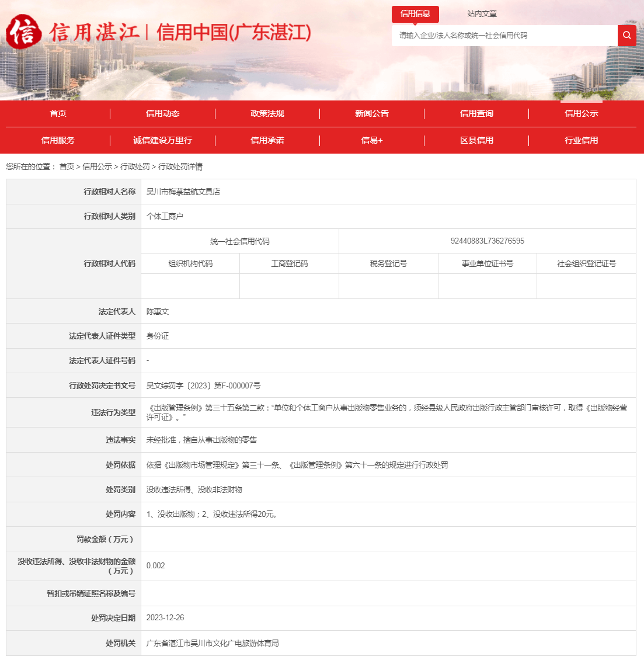The width and height of the screenshot is (644, 660).
Task: Click the 行政处罚 breadcrumb link
Action: (135, 166)
